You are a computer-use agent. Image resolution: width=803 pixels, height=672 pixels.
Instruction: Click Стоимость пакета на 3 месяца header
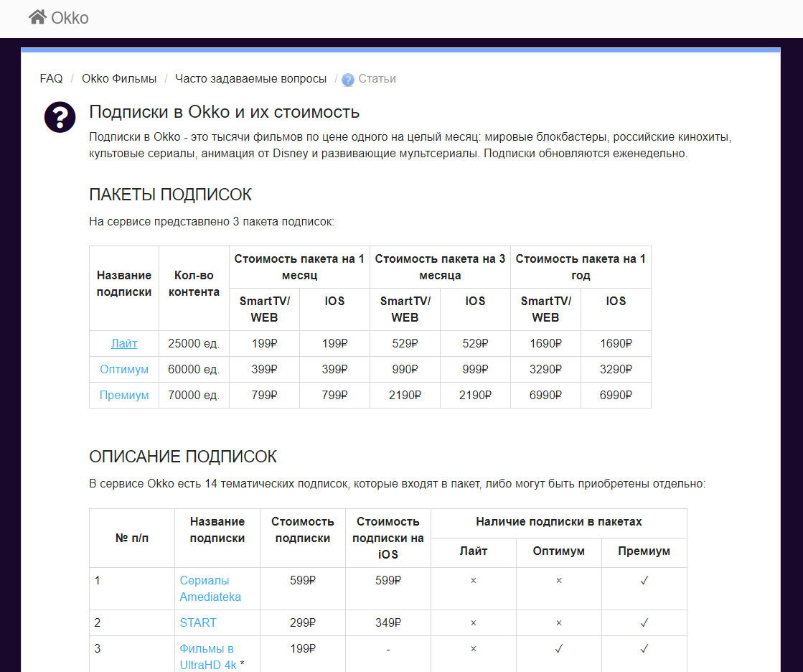440,267
